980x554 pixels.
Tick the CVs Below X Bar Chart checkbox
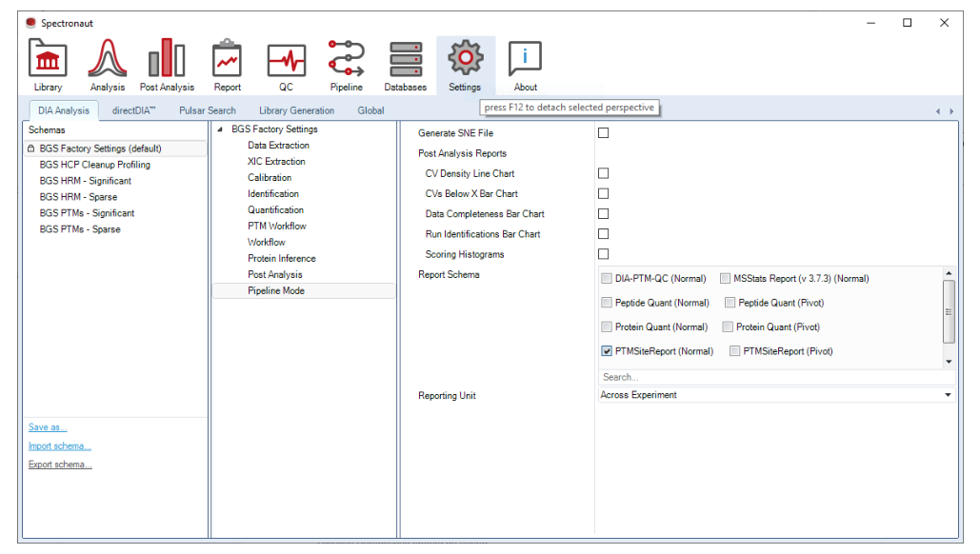pos(603,193)
